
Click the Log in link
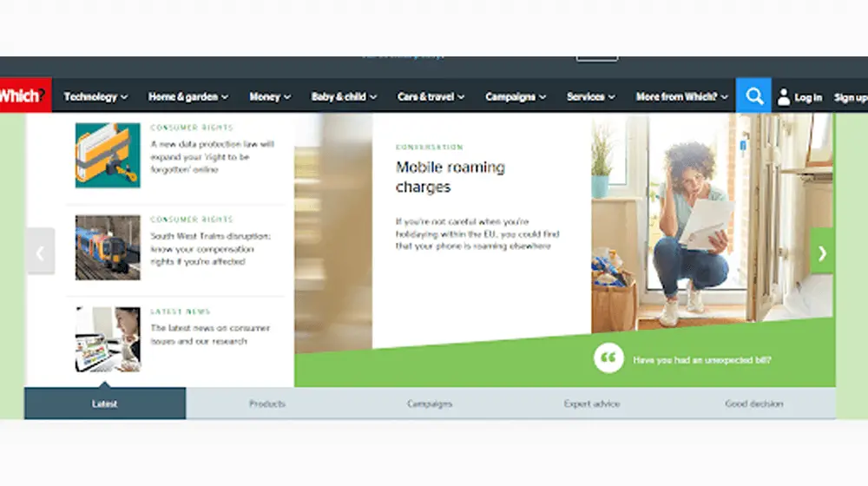pyautogui.click(x=808, y=97)
